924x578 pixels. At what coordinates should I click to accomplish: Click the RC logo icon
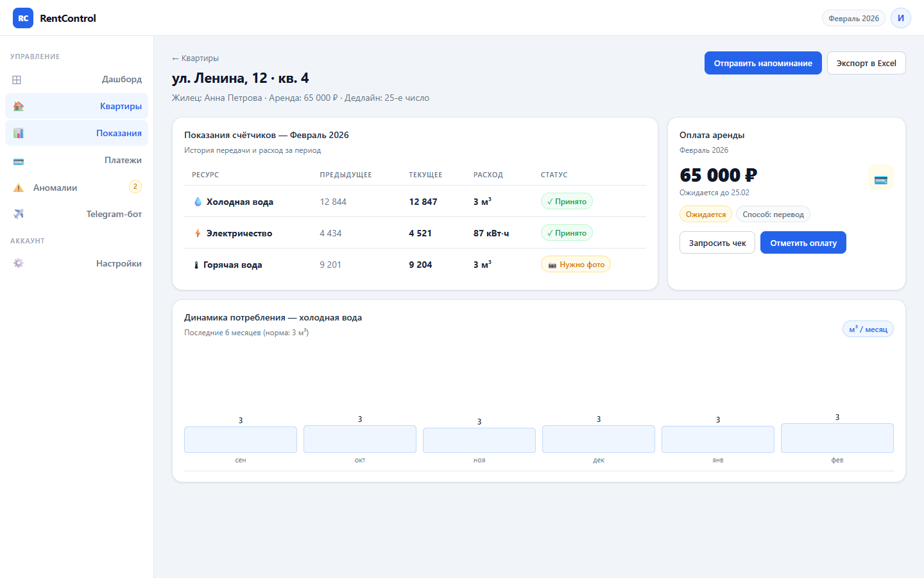(x=23, y=18)
